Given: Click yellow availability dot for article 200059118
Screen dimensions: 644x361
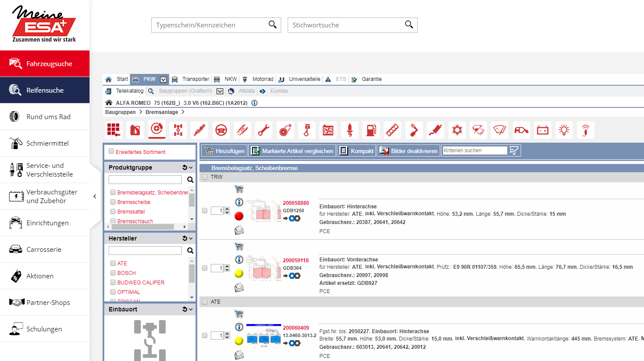Looking at the screenshot, I should [x=239, y=274].
